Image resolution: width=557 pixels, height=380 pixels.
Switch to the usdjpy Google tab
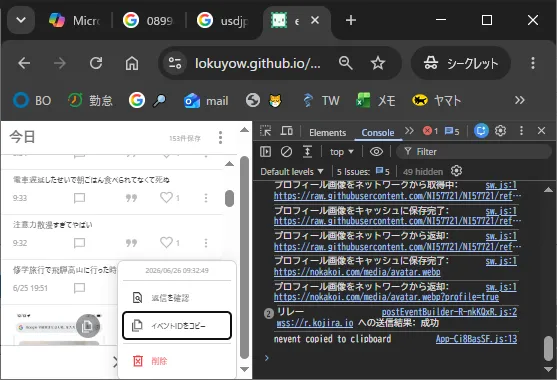coord(223,20)
